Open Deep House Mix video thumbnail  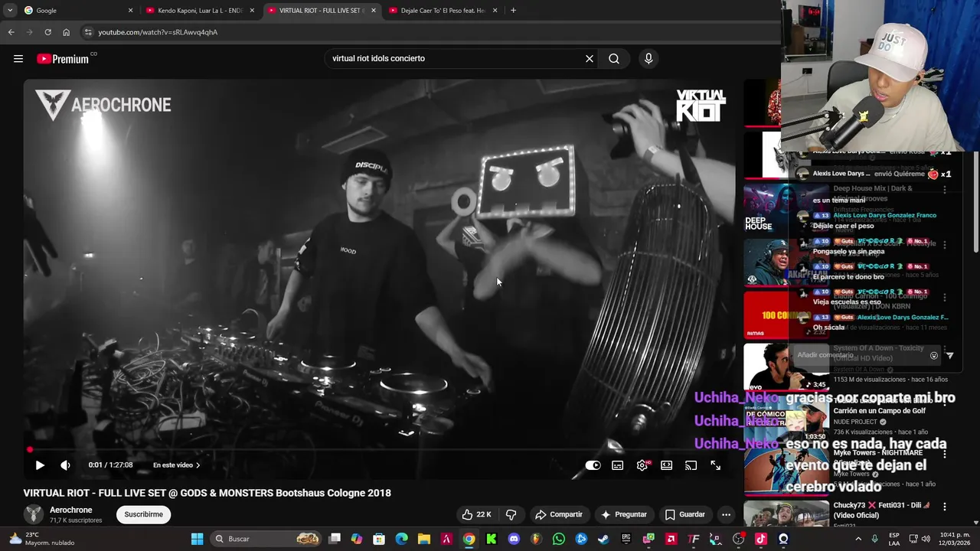click(x=785, y=209)
